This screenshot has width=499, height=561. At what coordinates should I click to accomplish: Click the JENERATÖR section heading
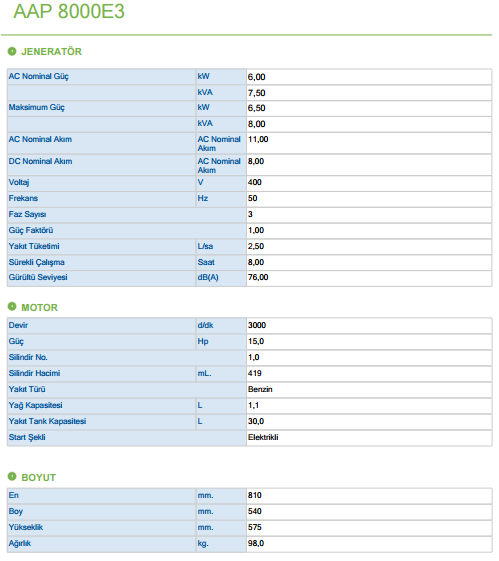pos(52,52)
